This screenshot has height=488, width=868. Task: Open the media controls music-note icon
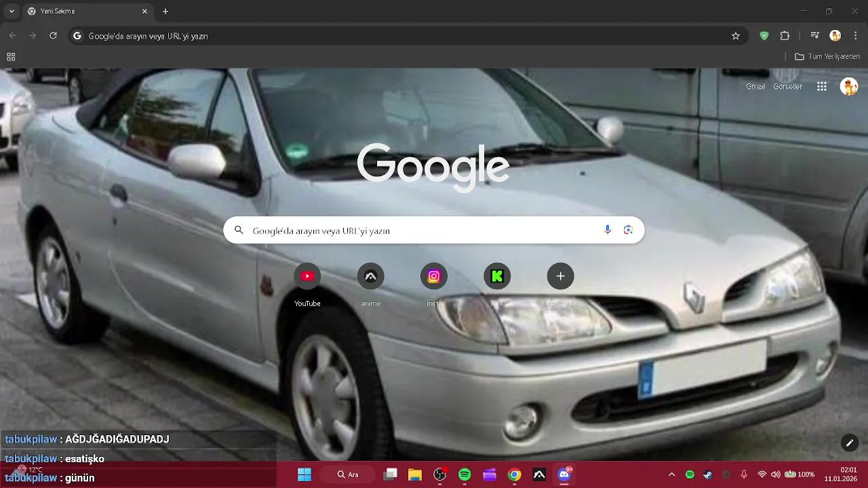point(815,36)
